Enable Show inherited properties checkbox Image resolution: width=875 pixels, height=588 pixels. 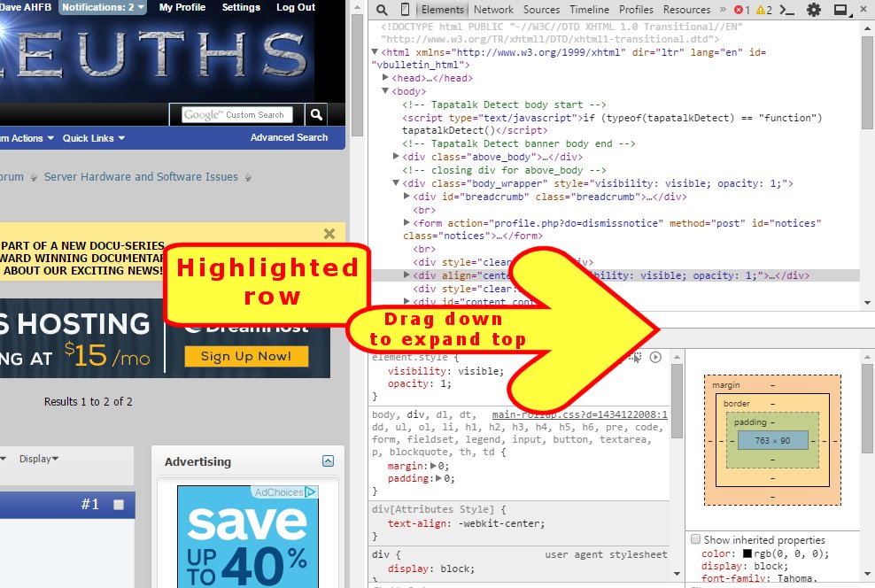[695, 539]
